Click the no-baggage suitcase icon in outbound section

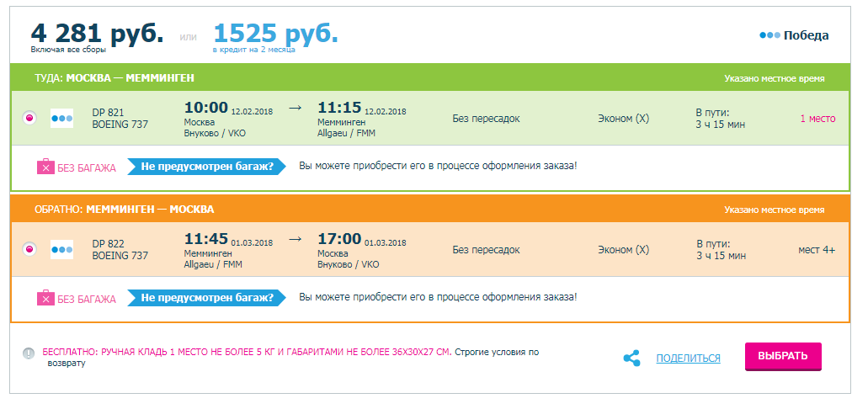pyautogui.click(x=45, y=167)
